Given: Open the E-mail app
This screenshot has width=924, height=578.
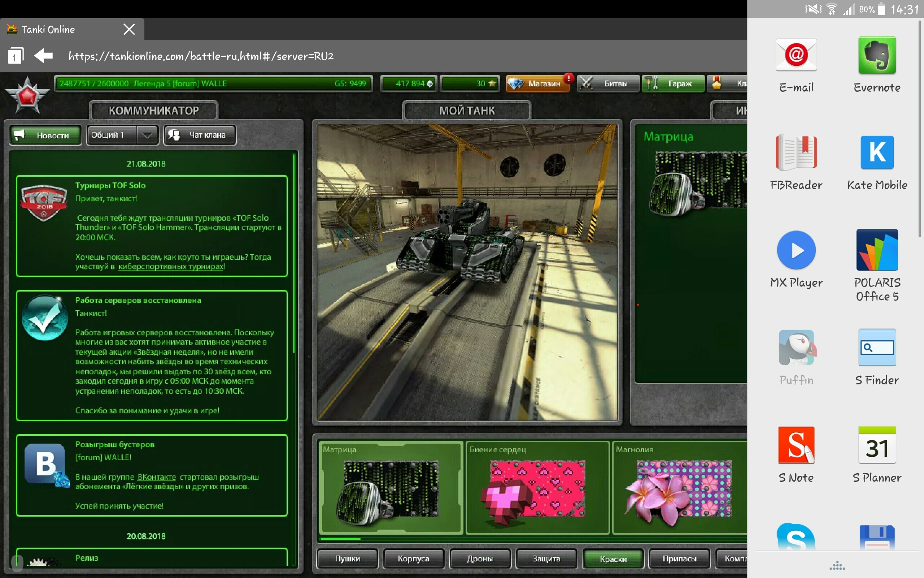Looking at the screenshot, I should coord(796,65).
